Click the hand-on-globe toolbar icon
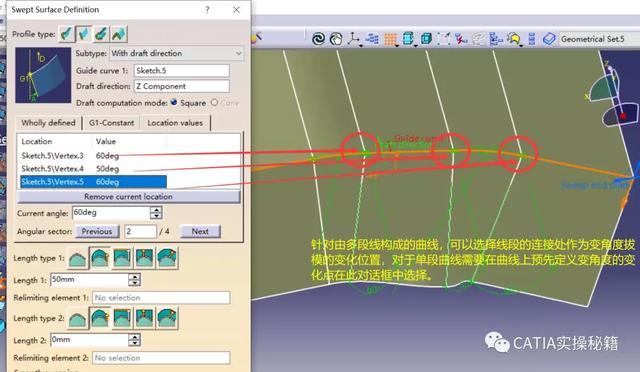 [336, 39]
